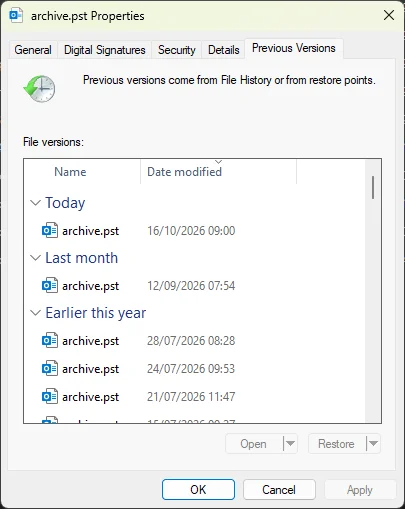Click the Today group heading text
Image resolution: width=405 pixels, height=509 pixels.
[65, 203]
